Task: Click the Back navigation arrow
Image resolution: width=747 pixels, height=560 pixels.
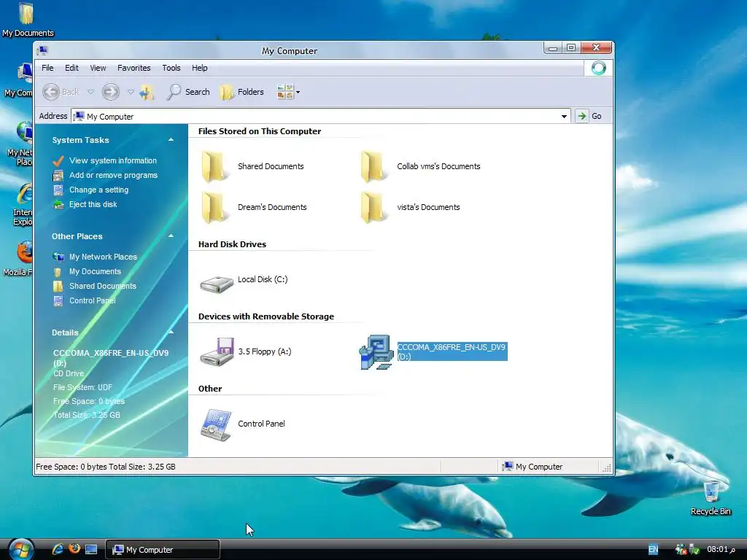Action: (51, 92)
